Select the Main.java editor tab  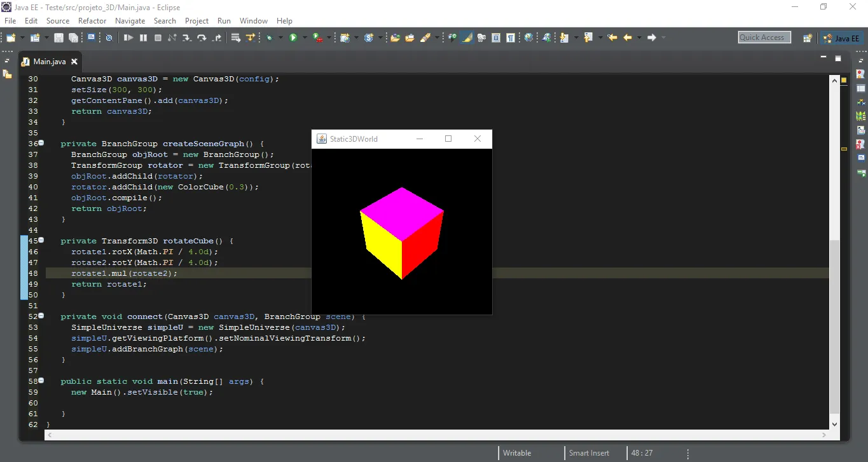pyautogui.click(x=49, y=62)
